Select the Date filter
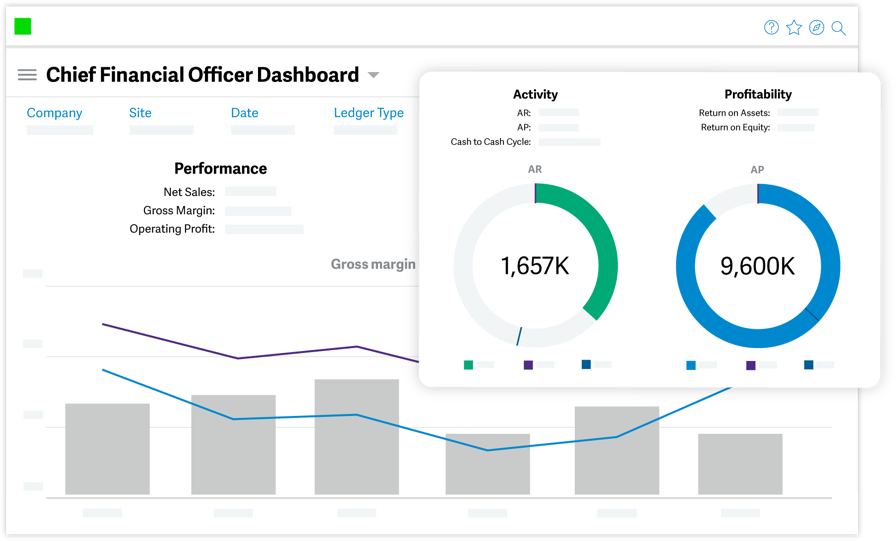This screenshot has height=541, width=896. point(245,113)
